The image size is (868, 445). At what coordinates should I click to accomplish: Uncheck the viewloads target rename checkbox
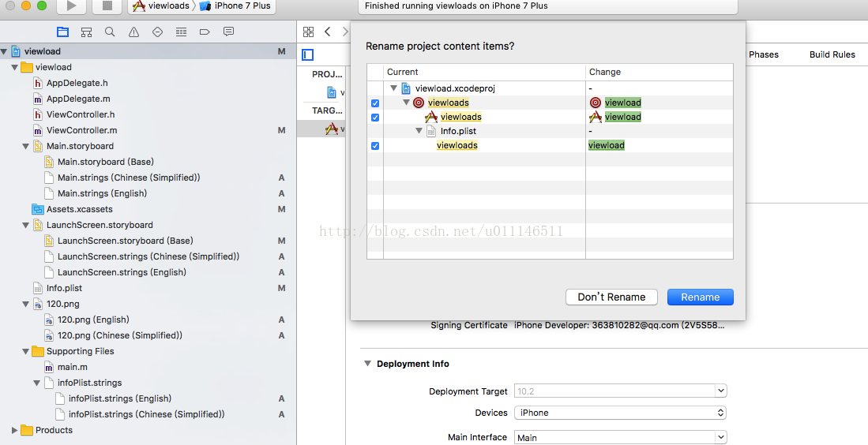375,103
